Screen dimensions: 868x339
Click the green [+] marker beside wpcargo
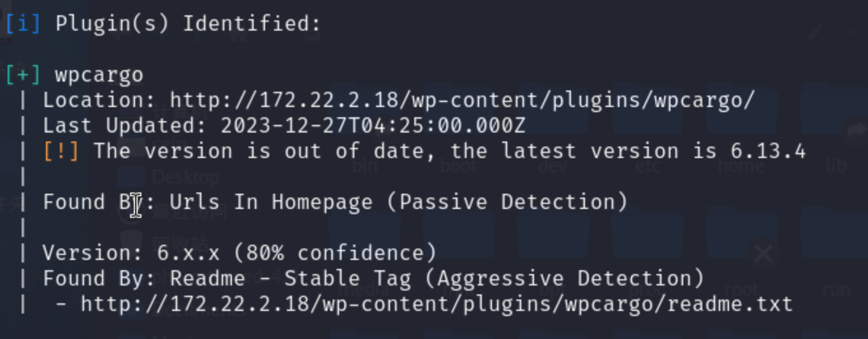pos(23,75)
